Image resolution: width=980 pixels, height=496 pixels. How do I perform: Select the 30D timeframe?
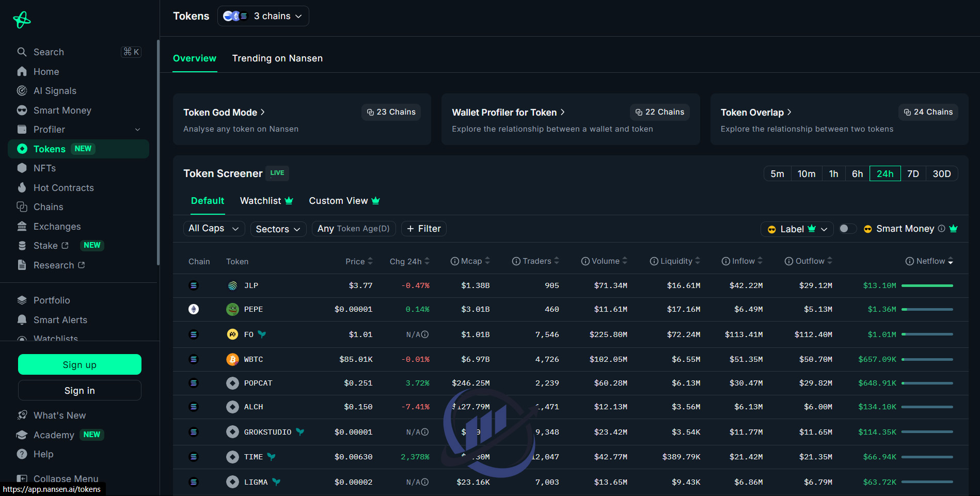tap(942, 173)
